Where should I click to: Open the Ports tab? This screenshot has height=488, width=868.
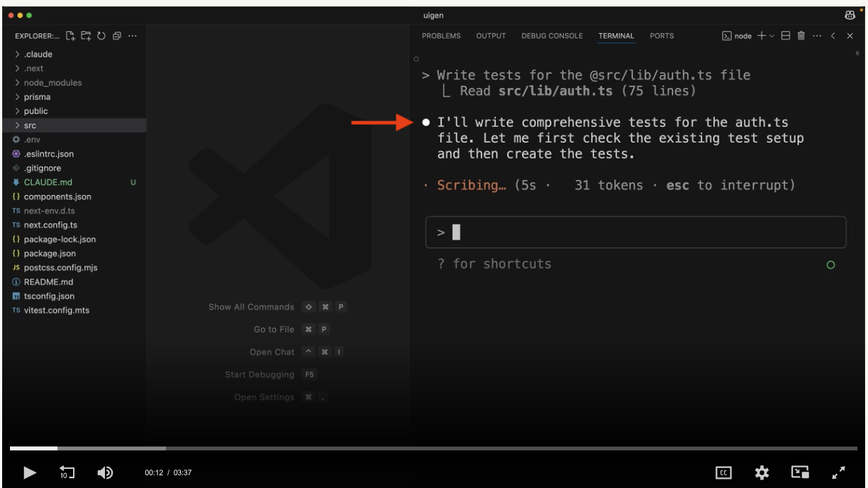pyautogui.click(x=662, y=35)
